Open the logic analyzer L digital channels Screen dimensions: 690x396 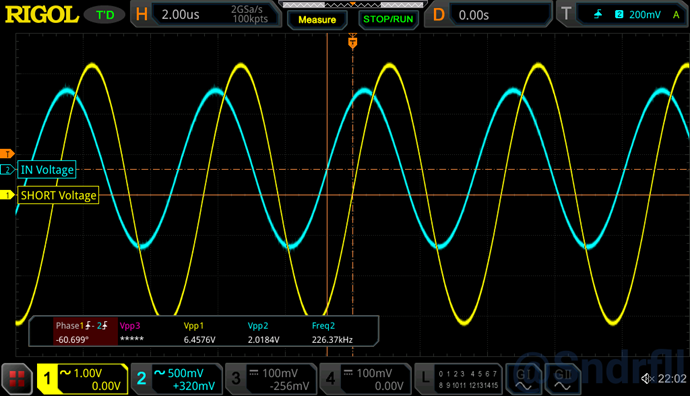point(458,379)
